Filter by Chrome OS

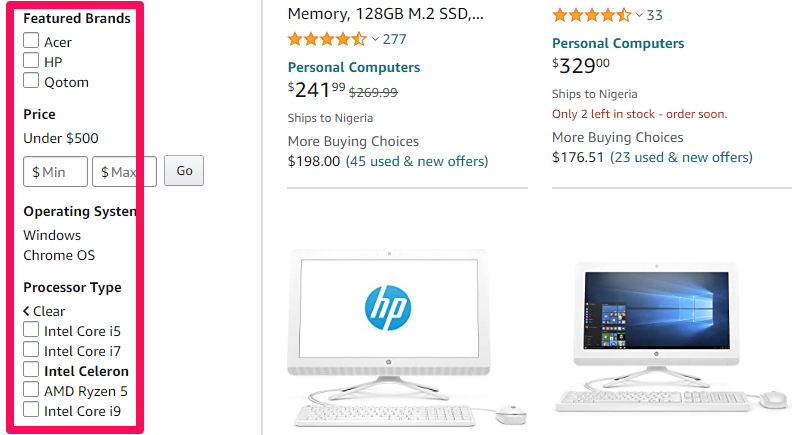tap(59, 255)
